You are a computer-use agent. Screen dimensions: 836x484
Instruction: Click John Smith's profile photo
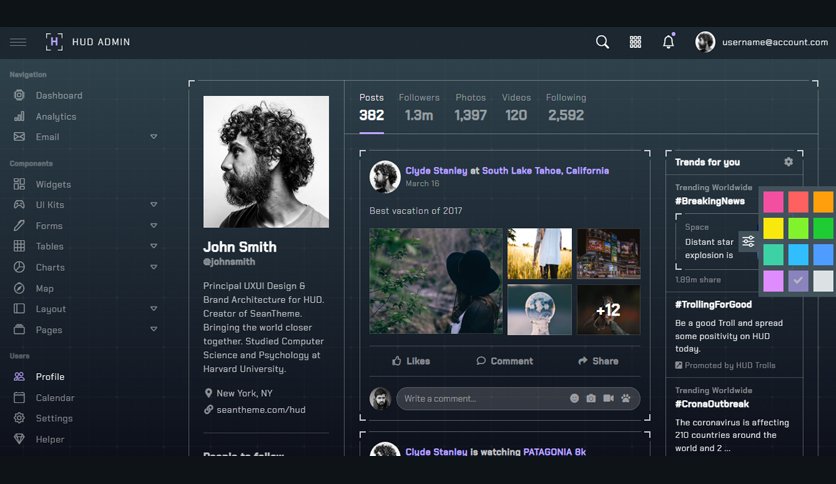click(x=266, y=162)
